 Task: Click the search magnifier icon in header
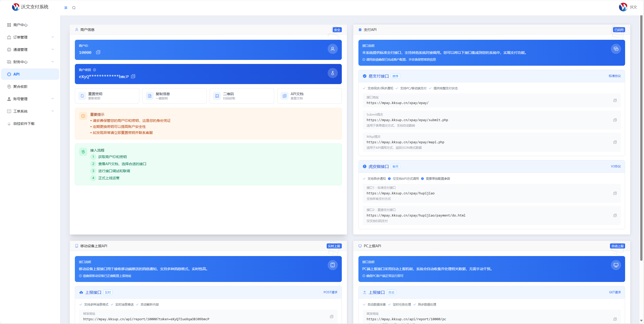coord(74,8)
